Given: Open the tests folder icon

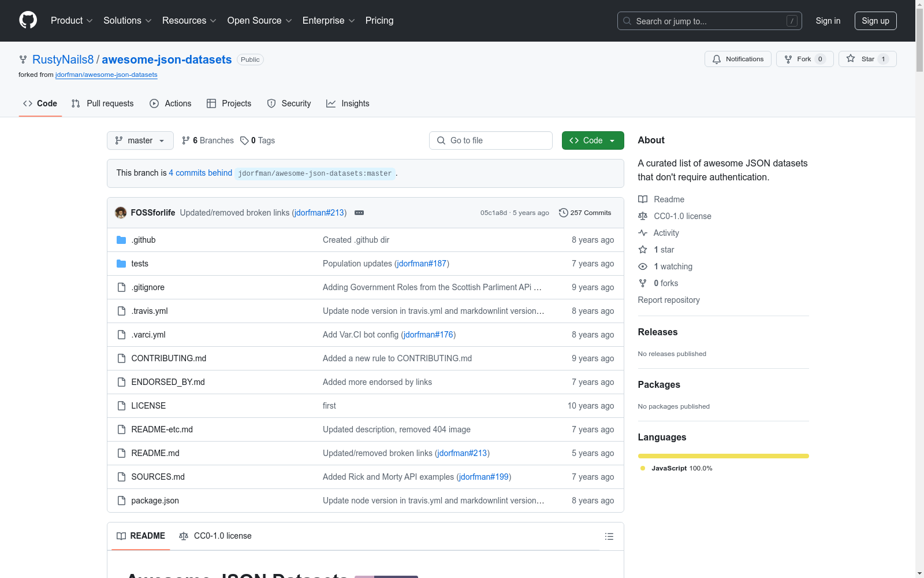Looking at the screenshot, I should point(121,264).
